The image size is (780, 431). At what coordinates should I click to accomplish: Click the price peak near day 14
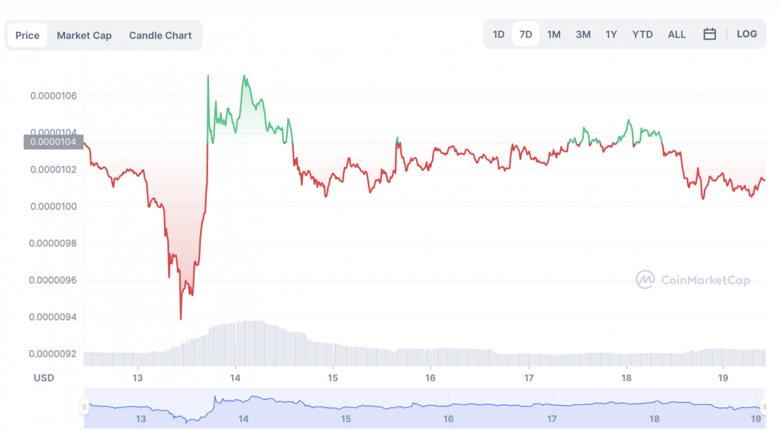(x=243, y=76)
